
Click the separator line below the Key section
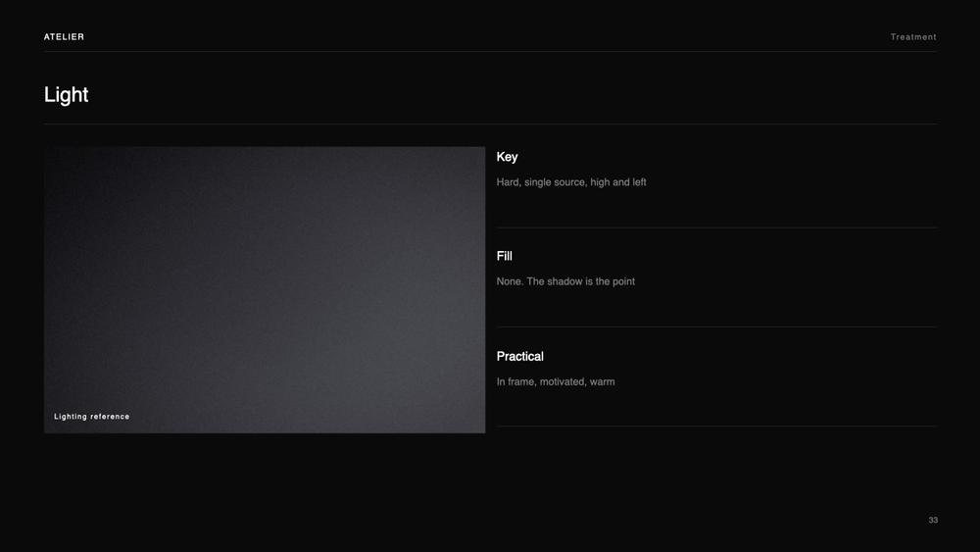pos(716,227)
